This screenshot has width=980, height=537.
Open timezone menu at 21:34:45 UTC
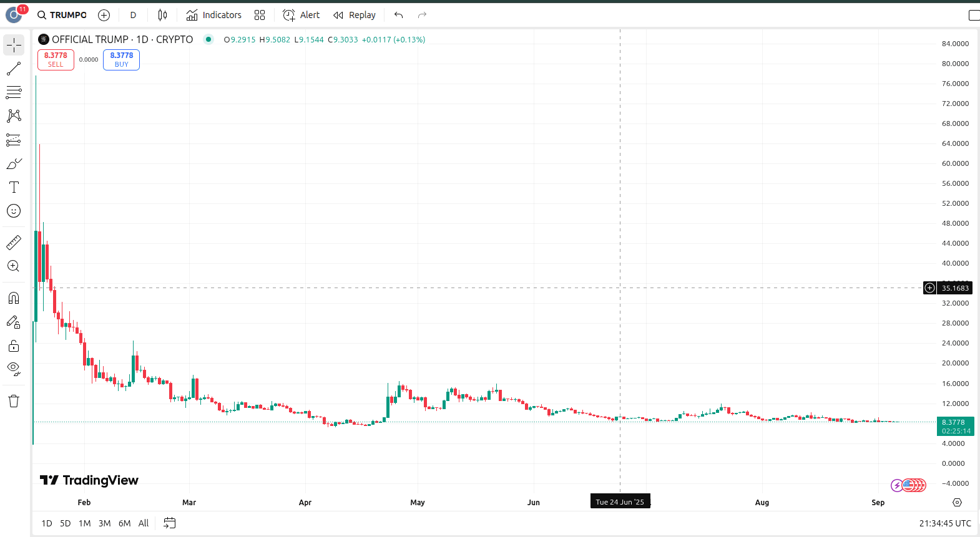click(945, 523)
